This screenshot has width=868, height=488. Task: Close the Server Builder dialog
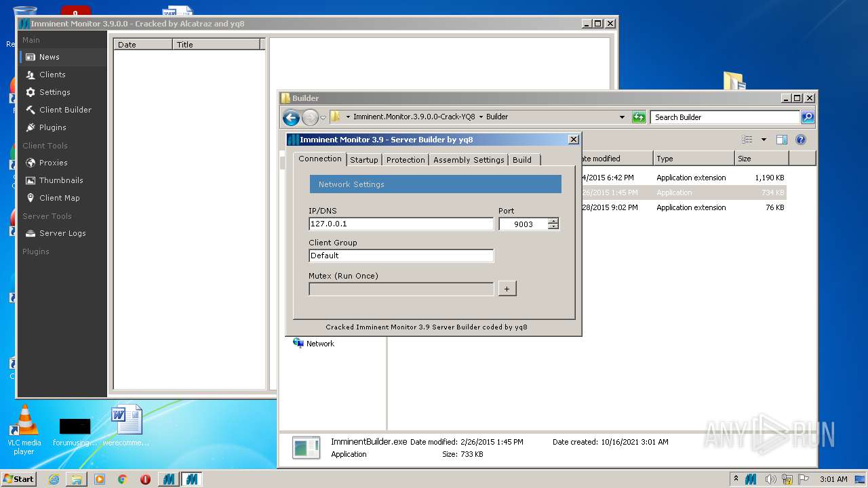[573, 140]
